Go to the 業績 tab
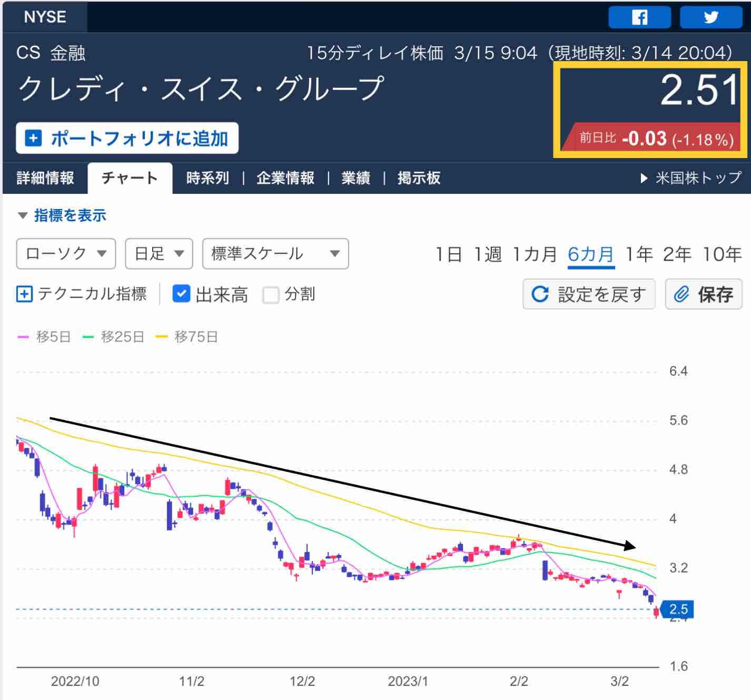Image resolution: width=751 pixels, height=700 pixels. [x=356, y=178]
